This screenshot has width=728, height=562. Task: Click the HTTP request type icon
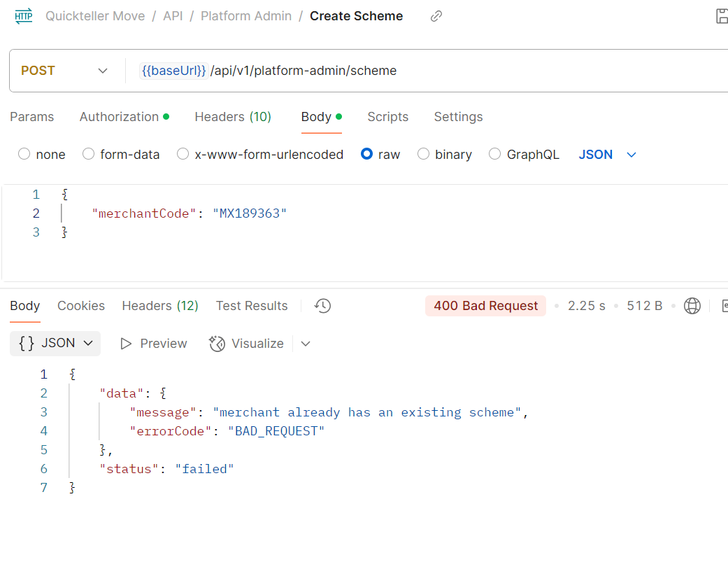24,16
